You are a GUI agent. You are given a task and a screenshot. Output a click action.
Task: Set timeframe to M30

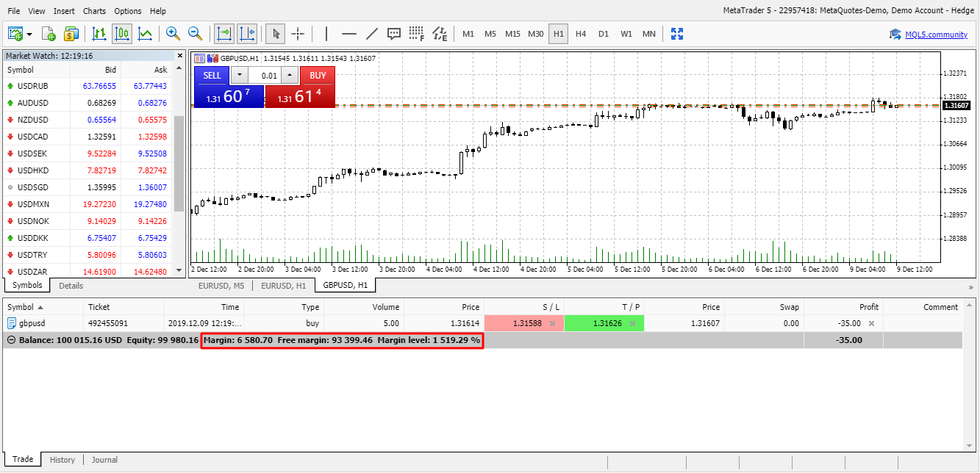click(x=536, y=34)
